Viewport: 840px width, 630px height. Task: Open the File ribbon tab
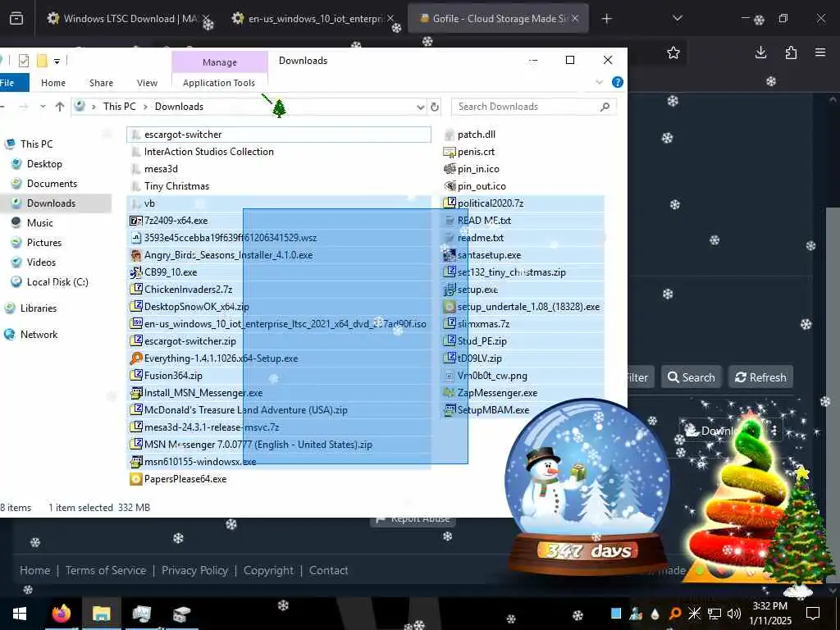7,83
